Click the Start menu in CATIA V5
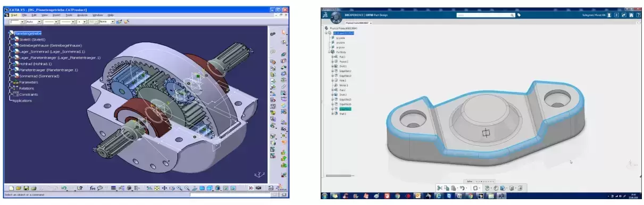Screen dimensions: 644x205 [14, 15]
